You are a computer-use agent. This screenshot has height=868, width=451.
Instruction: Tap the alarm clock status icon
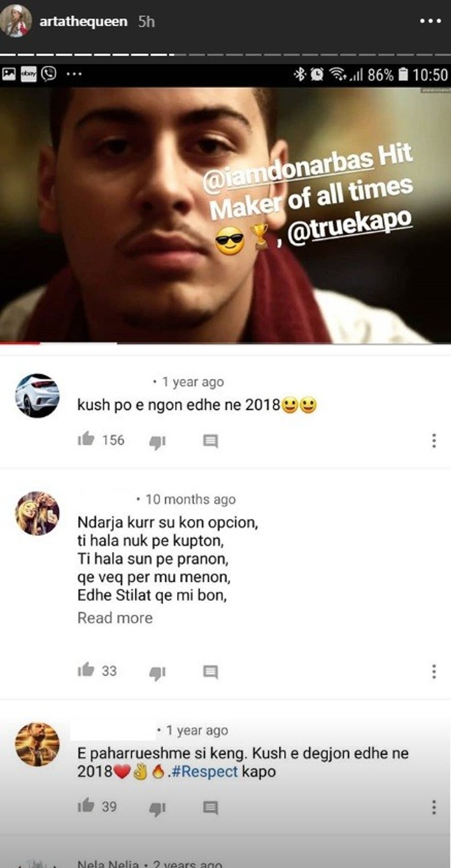pos(317,74)
